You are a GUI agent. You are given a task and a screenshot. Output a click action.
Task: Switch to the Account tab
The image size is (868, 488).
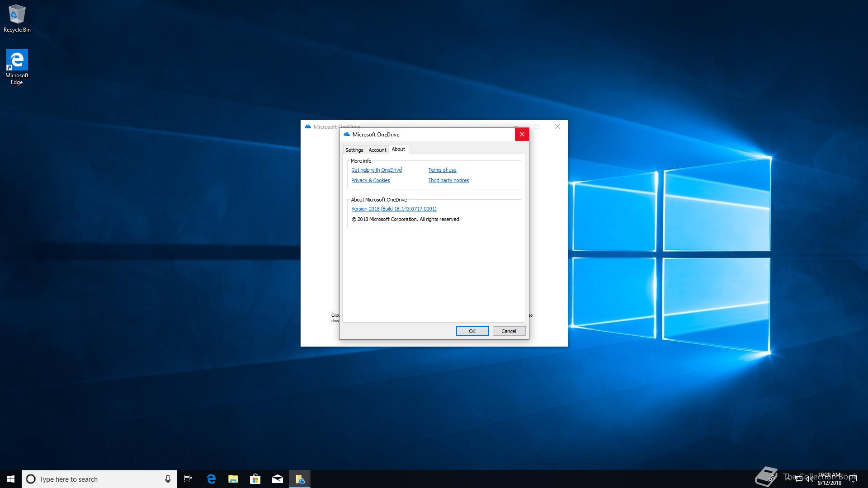click(x=377, y=150)
